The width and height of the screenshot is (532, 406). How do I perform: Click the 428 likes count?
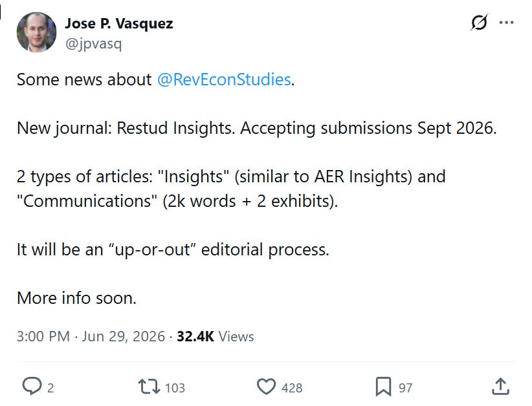(292, 388)
